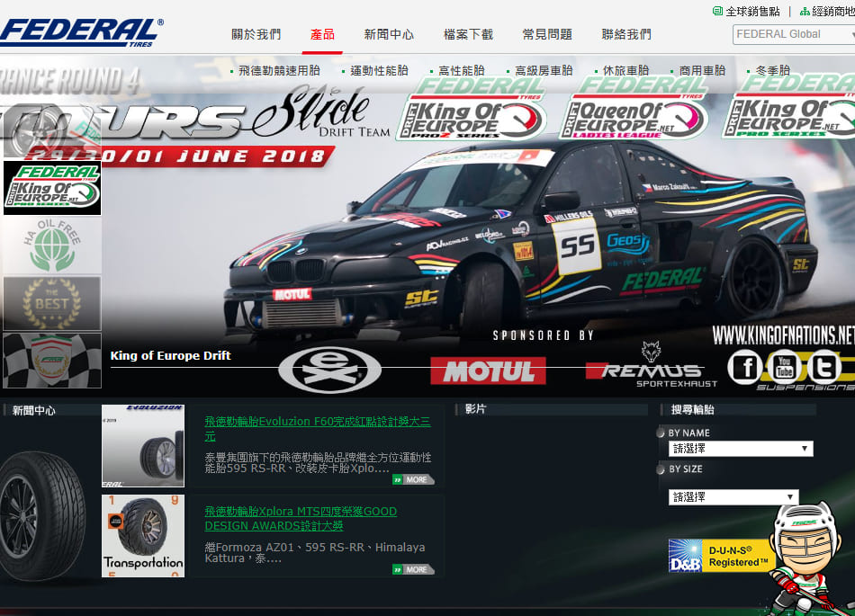Open the Twitter icon on the banner
This screenshot has height=616, width=855.
[x=824, y=366]
